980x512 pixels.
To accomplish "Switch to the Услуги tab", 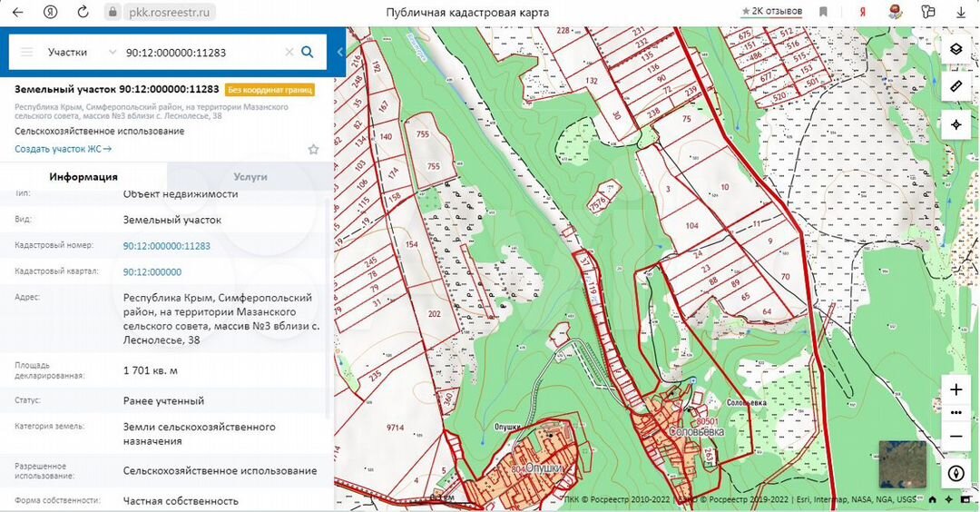I will (250, 177).
